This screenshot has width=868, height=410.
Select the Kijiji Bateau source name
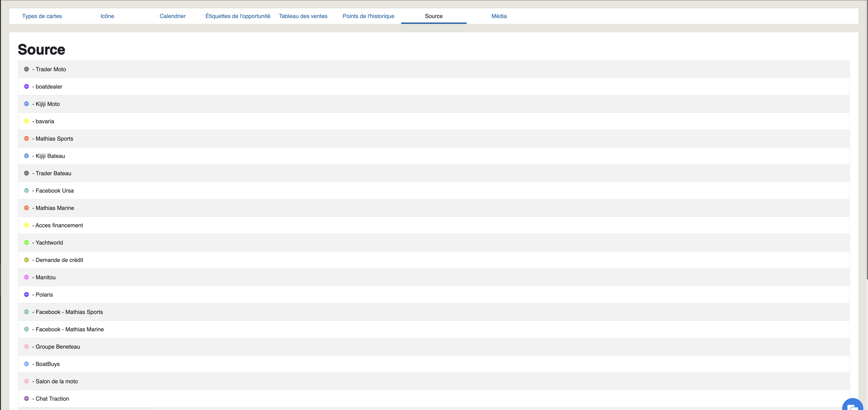click(50, 156)
